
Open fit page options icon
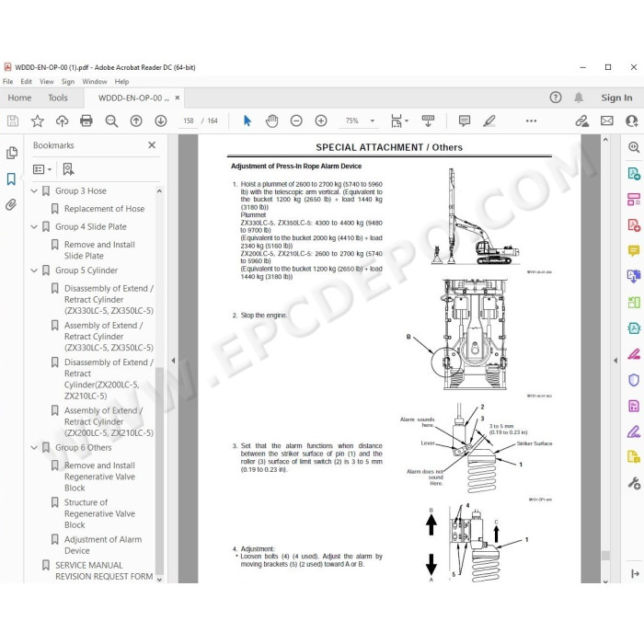(x=399, y=121)
